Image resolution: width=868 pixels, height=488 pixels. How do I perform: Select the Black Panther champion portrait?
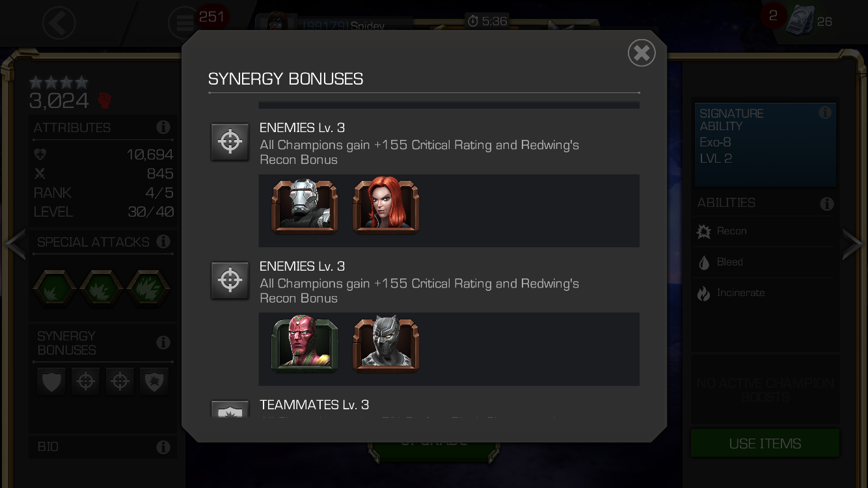point(386,345)
